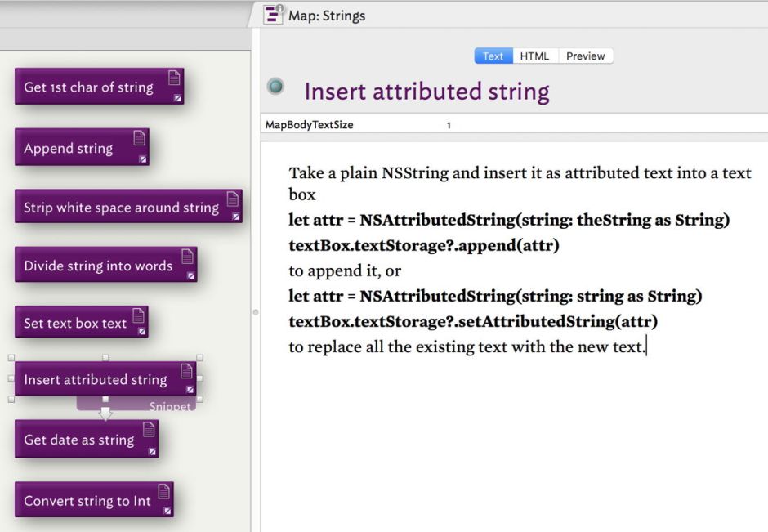Click corner badge on Set text box text
The height and width of the screenshot is (532, 768).
click(x=141, y=332)
